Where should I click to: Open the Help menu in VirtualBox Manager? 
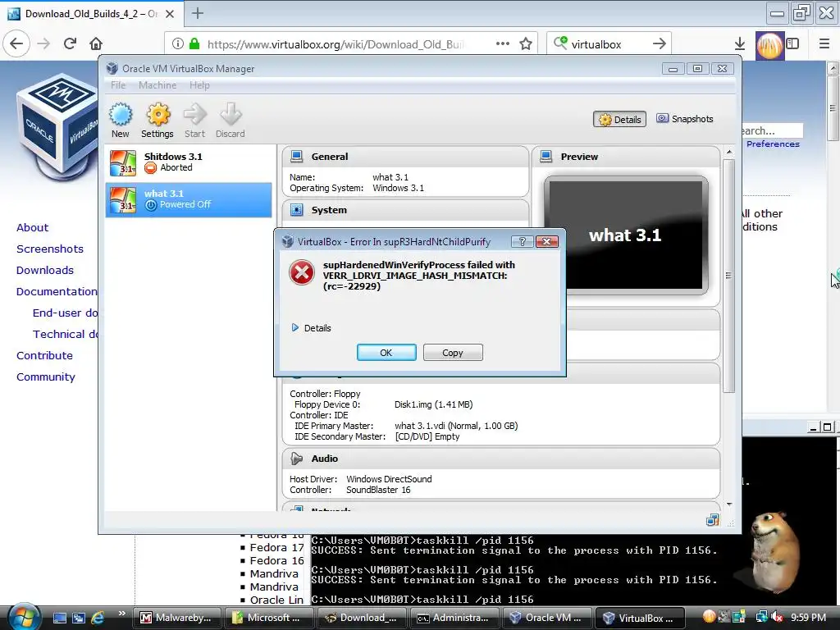click(x=199, y=85)
